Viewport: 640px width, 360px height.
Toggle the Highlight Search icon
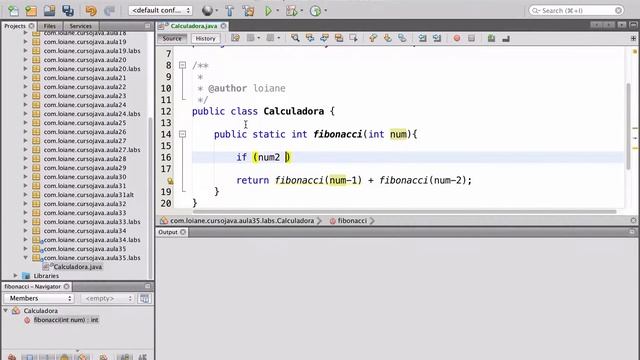339,38
